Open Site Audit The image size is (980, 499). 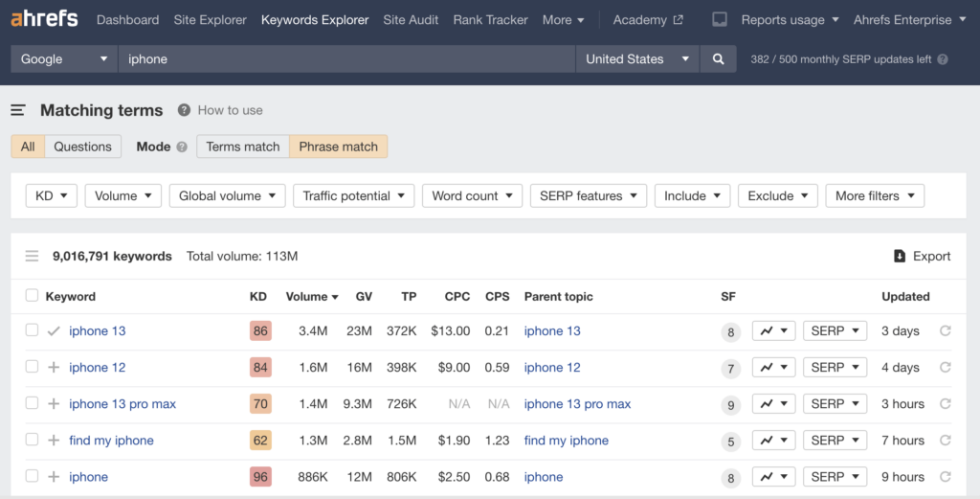[x=411, y=19]
